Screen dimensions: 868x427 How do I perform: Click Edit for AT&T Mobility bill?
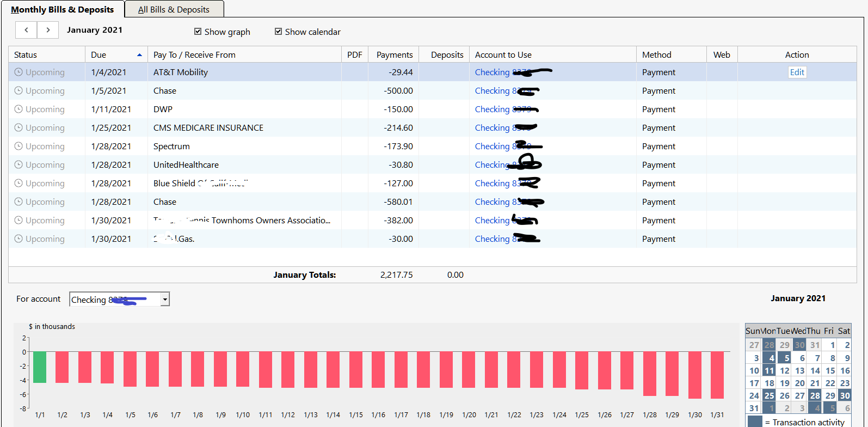tap(797, 72)
